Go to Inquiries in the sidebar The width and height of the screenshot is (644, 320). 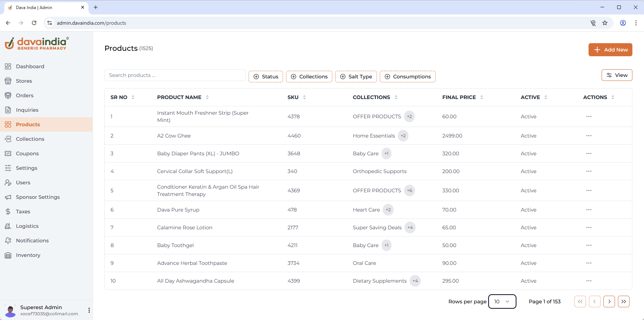coord(27,110)
